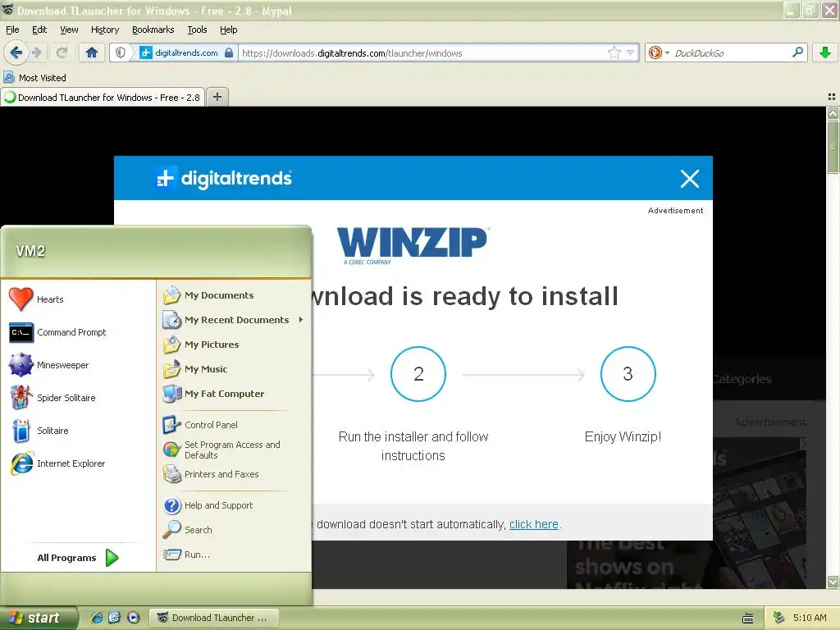Open the Bookmarks menu
The image size is (840, 630).
153,30
